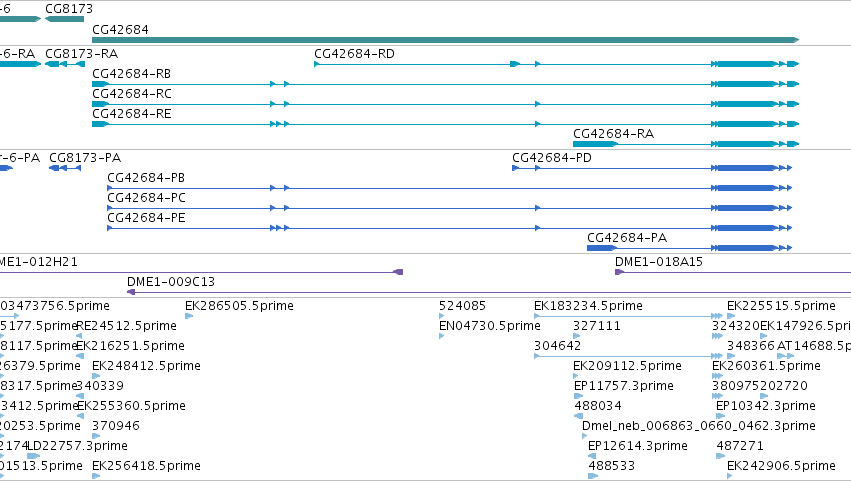Click the 488533 feature label
The height and width of the screenshot is (481, 851).
click(612, 466)
